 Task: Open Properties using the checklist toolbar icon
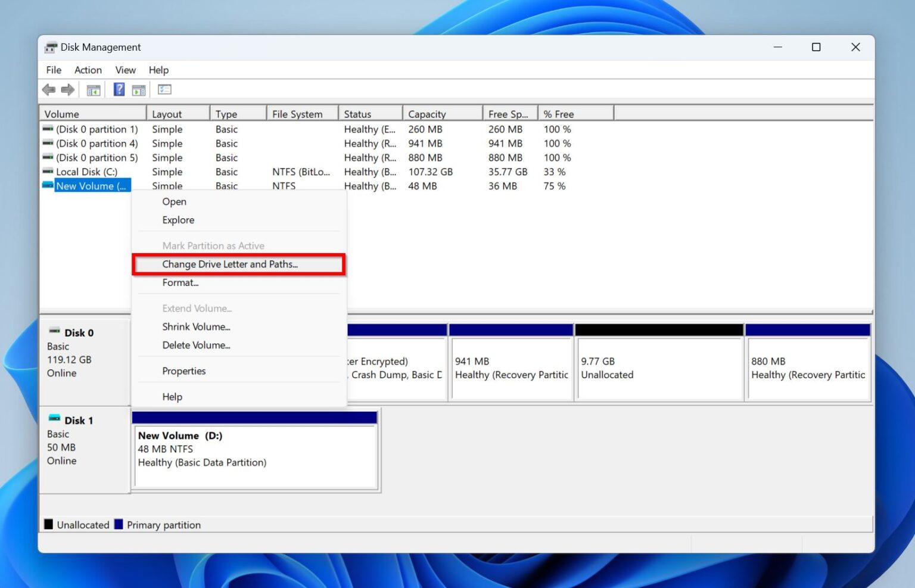coord(164,89)
